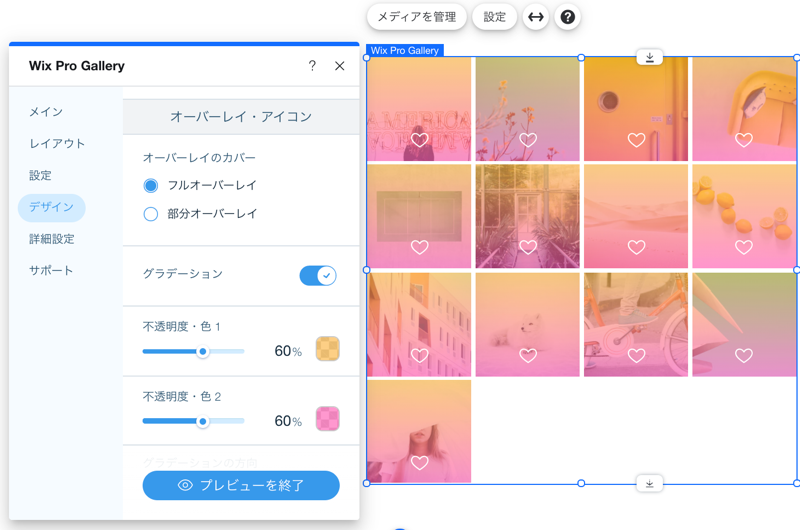Screen dimensions: 800x530
Task: Click the 設定 button in gallery toolbar
Action: click(494, 17)
